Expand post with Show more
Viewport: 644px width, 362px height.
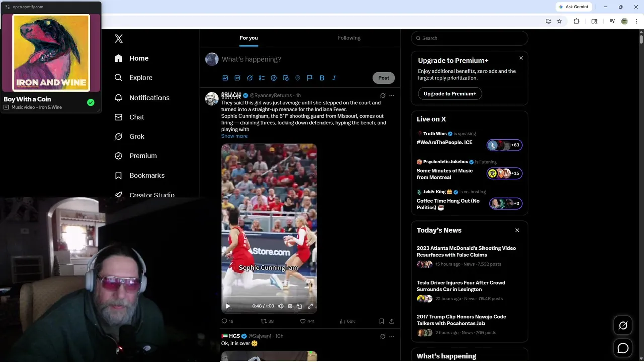tap(234, 136)
